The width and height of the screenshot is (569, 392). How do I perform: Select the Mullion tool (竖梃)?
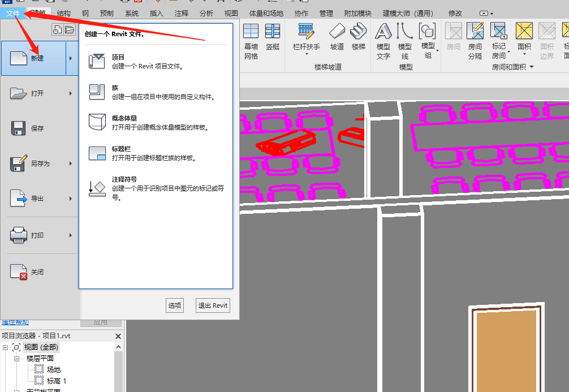273,37
